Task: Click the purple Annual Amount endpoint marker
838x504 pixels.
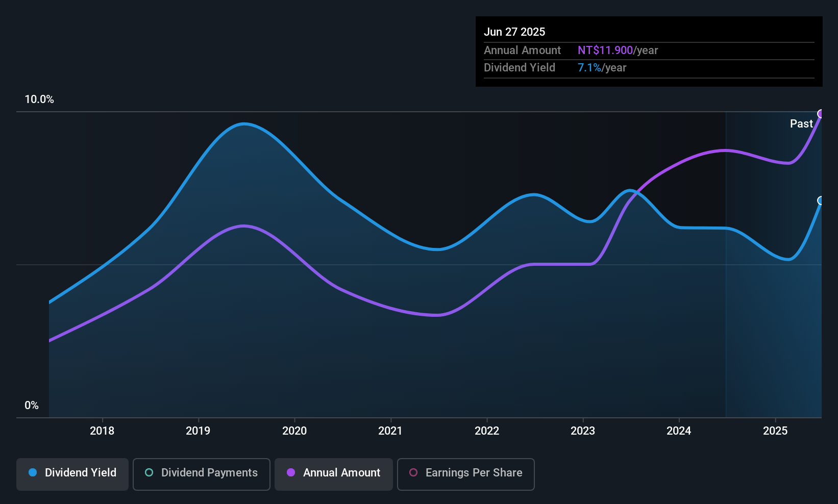Action: click(821, 114)
